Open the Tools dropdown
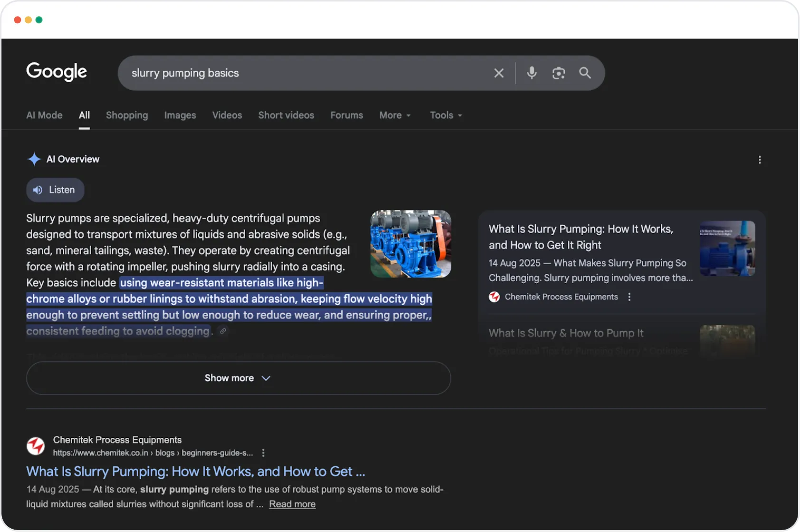Viewport: 800px width, 532px height. (x=446, y=115)
